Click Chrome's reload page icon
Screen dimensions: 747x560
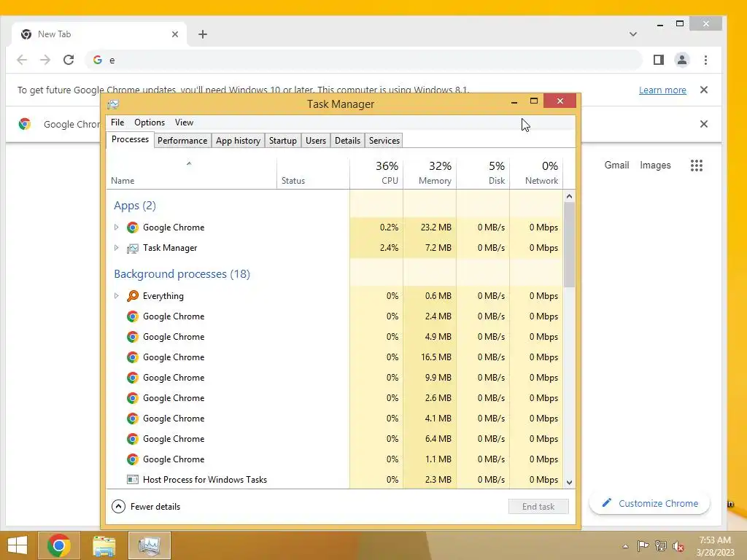[69, 60]
